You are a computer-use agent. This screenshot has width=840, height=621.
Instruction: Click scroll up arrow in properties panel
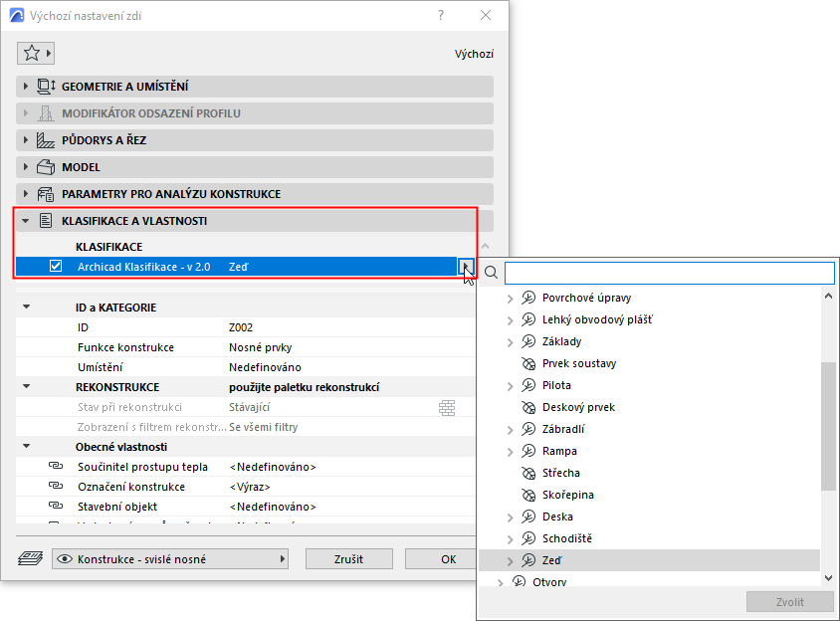click(486, 246)
